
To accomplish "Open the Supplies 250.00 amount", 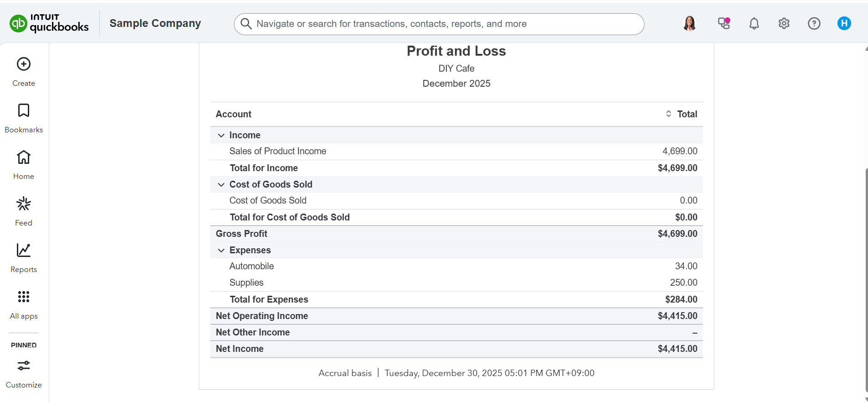I will pyautogui.click(x=683, y=283).
